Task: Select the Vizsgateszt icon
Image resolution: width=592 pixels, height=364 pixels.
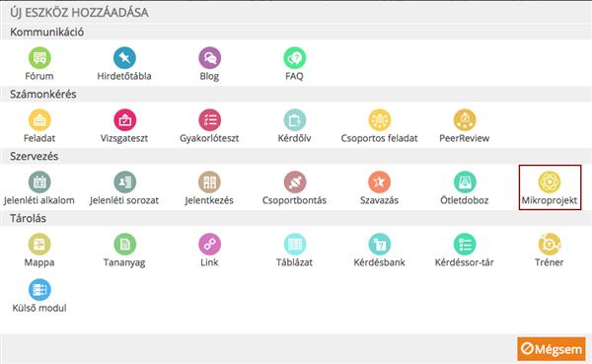Action: point(124,119)
